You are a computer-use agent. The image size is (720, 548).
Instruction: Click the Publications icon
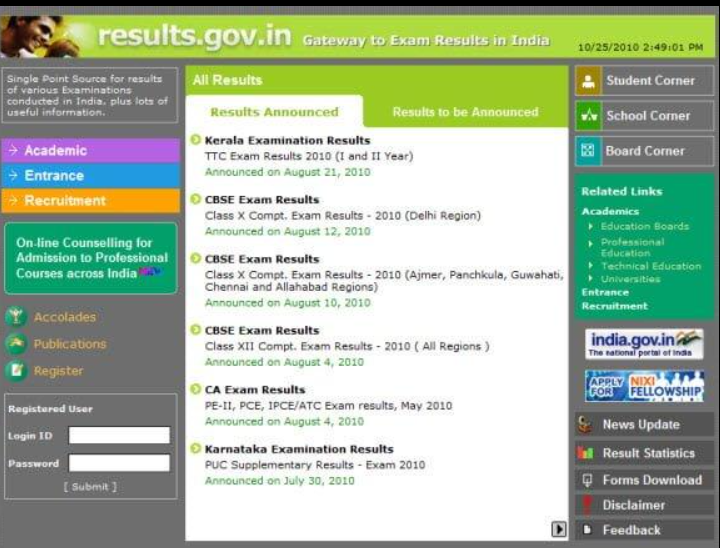click(x=15, y=344)
